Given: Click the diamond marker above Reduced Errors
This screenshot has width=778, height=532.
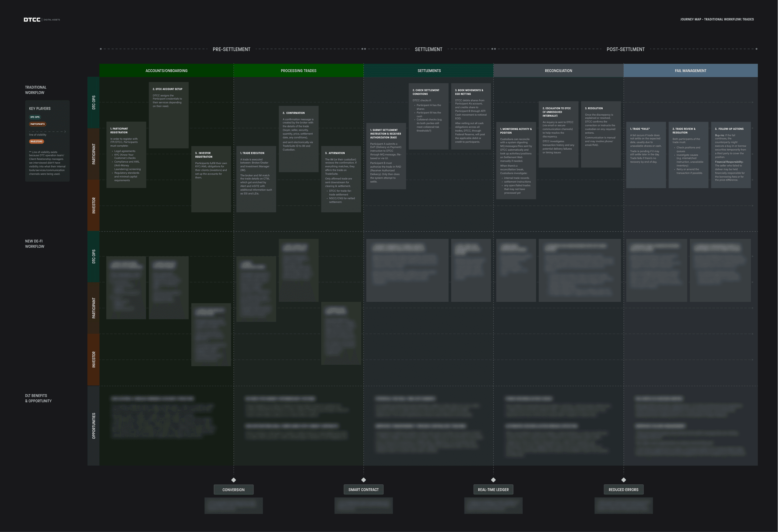Looking at the screenshot, I should point(623,480).
